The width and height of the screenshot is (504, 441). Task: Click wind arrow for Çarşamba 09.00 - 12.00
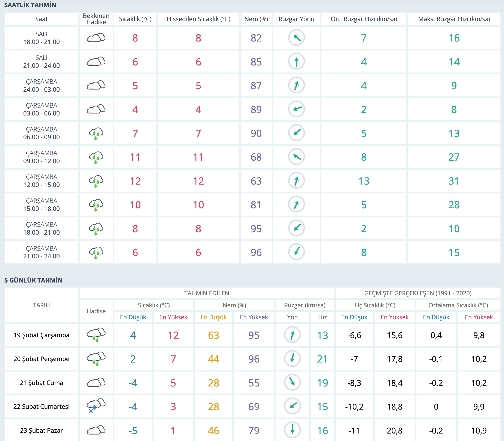coord(296,157)
